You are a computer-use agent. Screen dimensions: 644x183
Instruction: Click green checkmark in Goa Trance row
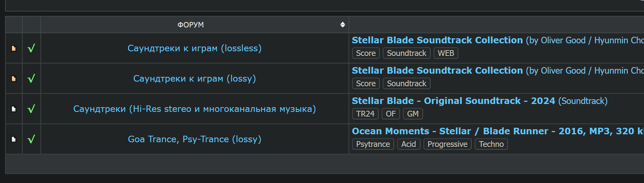[x=31, y=139]
